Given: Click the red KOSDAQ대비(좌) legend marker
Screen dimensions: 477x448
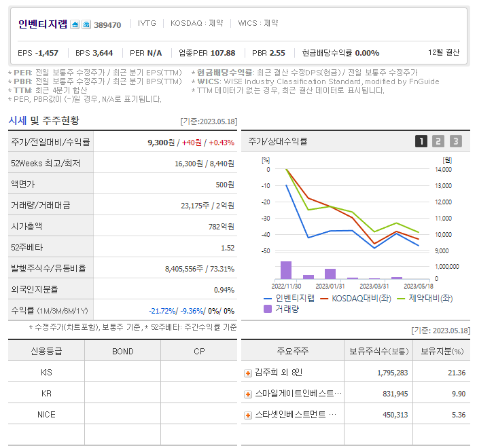Looking at the screenshot, I should click(x=324, y=299).
